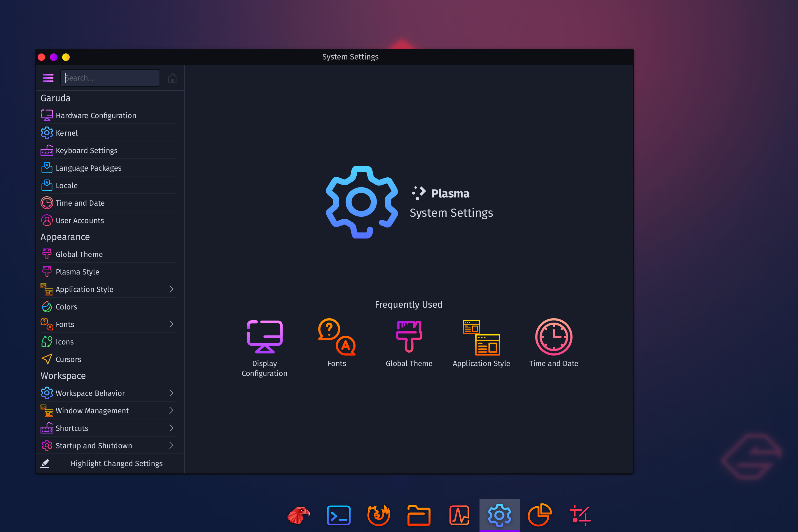Open Application Style from Frequently Used
Viewport: 798px width, 532px height.
coord(481,343)
